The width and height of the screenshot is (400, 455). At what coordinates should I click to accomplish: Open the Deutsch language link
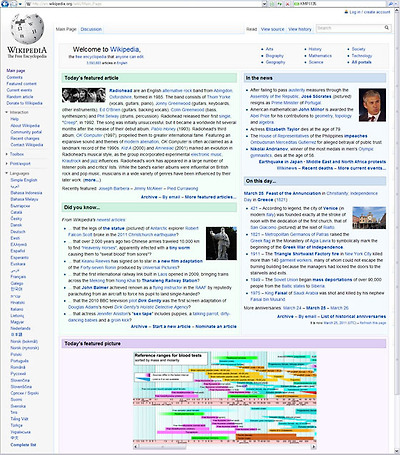click(18, 232)
